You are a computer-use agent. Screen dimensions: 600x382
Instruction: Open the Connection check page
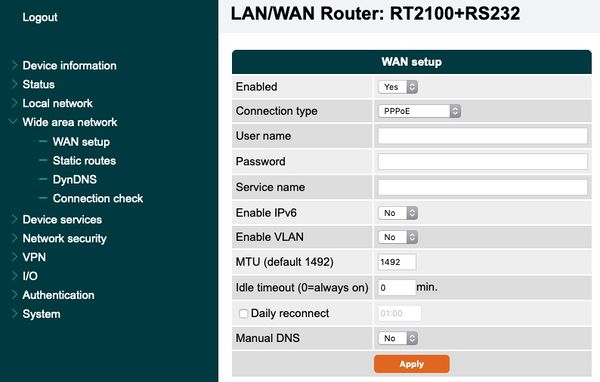98,198
